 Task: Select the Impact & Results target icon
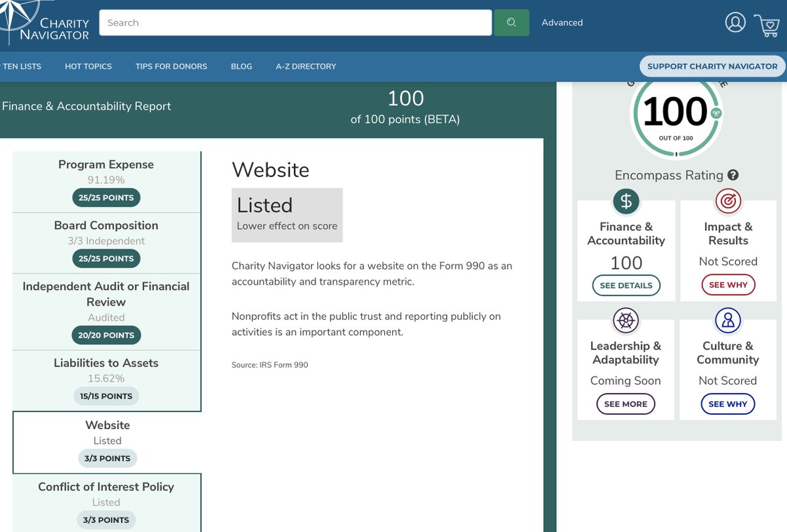(x=728, y=201)
